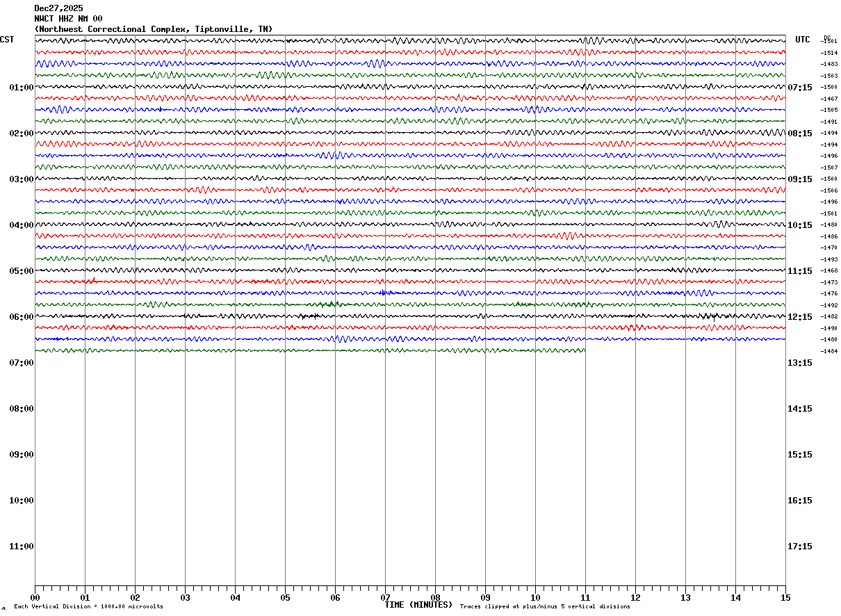This screenshot has height=616, width=841.
Task: Click the 10:00 CST time label
Action: pos(22,501)
